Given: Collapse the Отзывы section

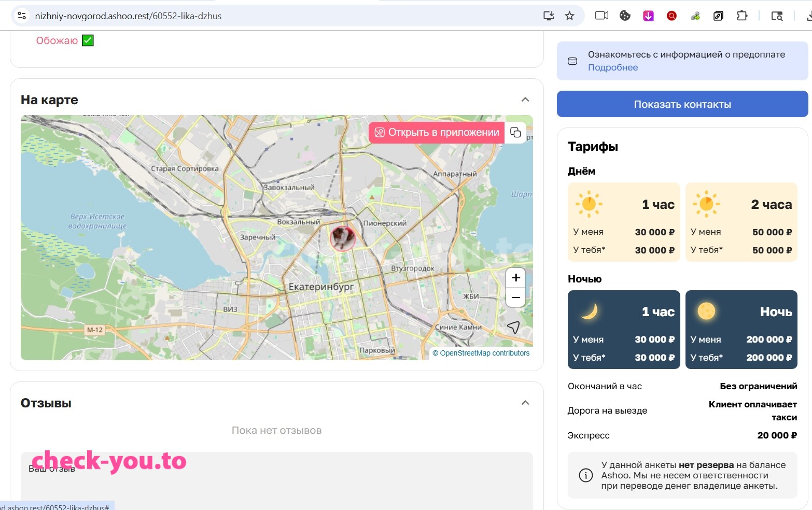Looking at the screenshot, I should pyautogui.click(x=525, y=403).
